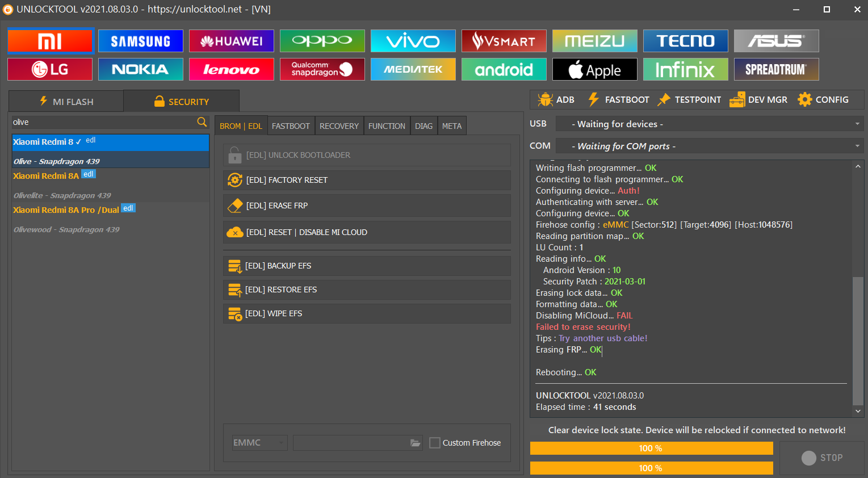The image size is (868, 478).
Task: Click 'Olivewood - Snapdragon 439' subtitle
Action: pos(66,229)
